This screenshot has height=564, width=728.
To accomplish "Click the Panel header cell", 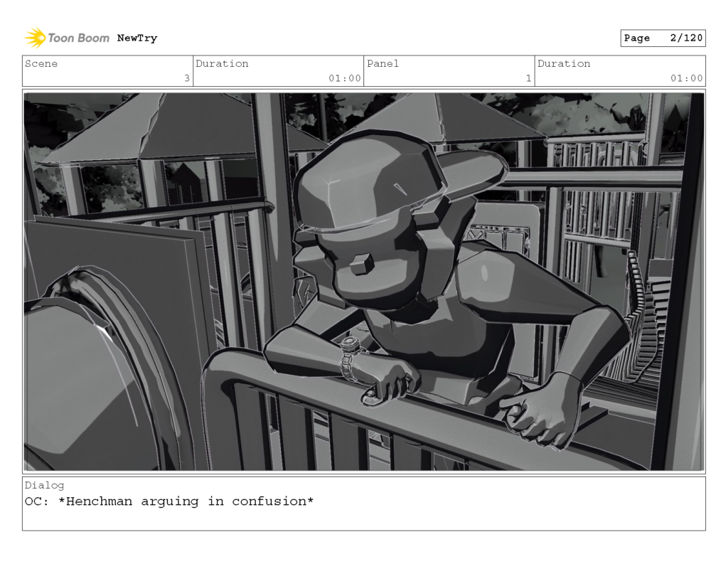I will click(x=383, y=63).
